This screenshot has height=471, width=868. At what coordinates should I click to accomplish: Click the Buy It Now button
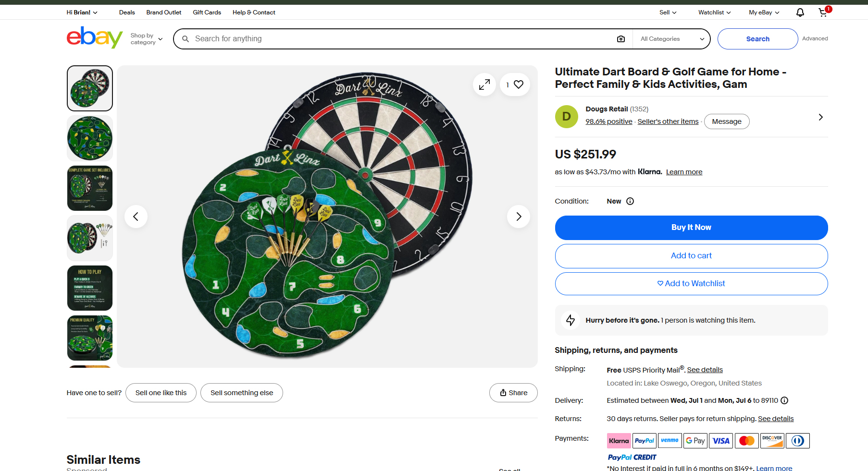tap(691, 228)
